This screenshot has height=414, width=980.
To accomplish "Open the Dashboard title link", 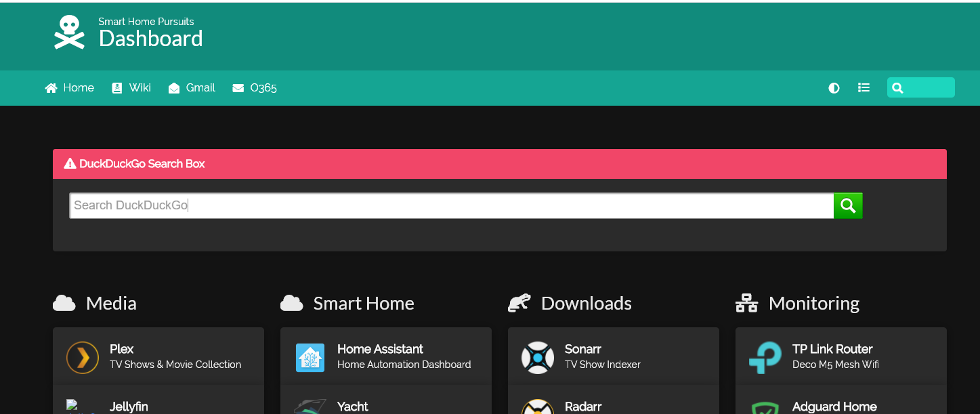I will click(150, 39).
